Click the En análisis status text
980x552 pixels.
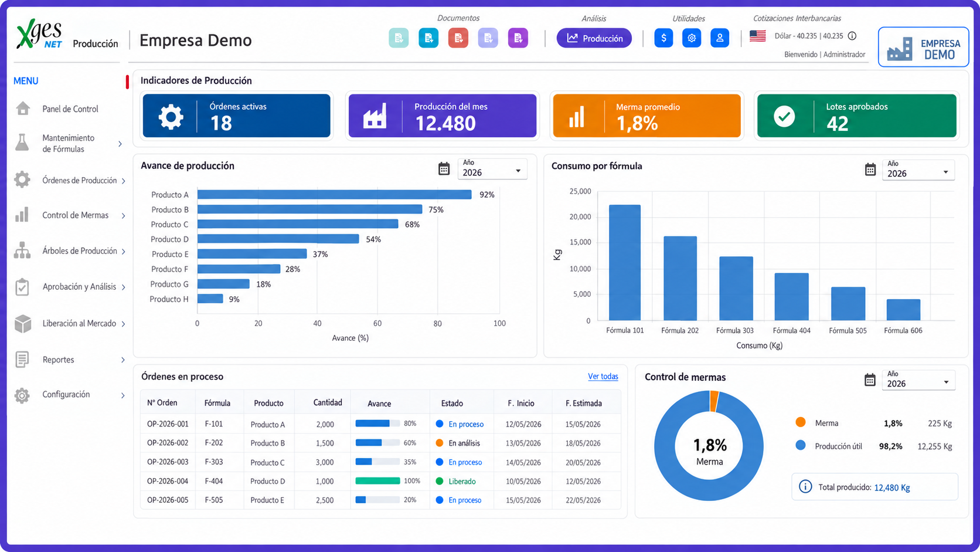464,443
